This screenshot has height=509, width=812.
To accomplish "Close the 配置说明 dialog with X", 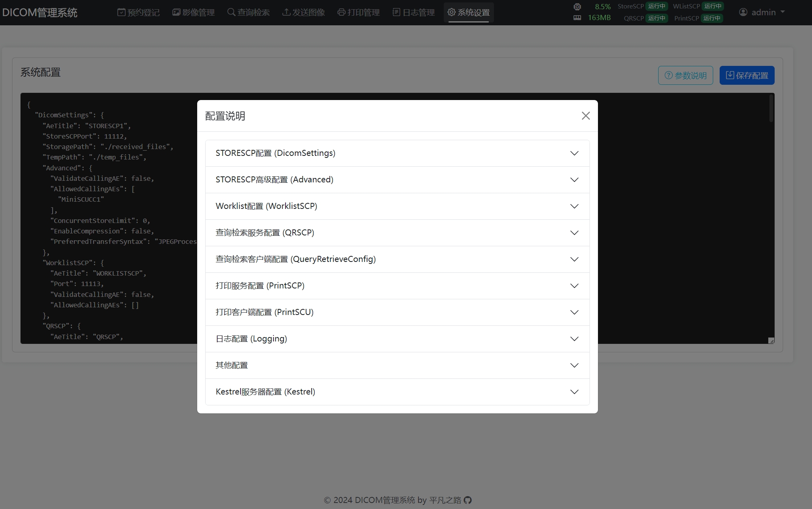I will click(586, 116).
